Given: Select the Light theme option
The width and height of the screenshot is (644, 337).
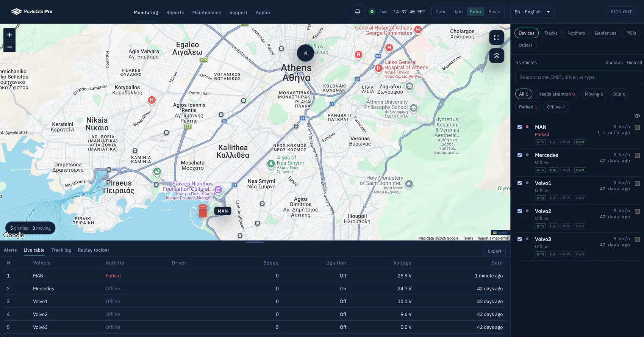Looking at the screenshot, I should coord(458,12).
